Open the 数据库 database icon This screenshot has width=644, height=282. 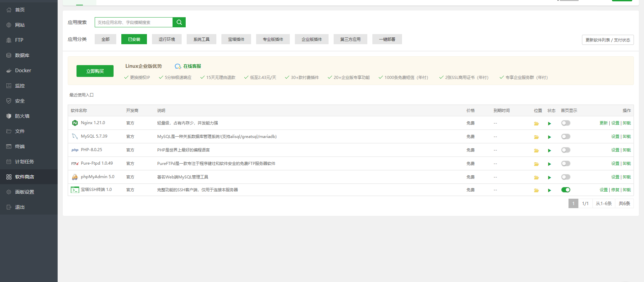(x=9, y=55)
